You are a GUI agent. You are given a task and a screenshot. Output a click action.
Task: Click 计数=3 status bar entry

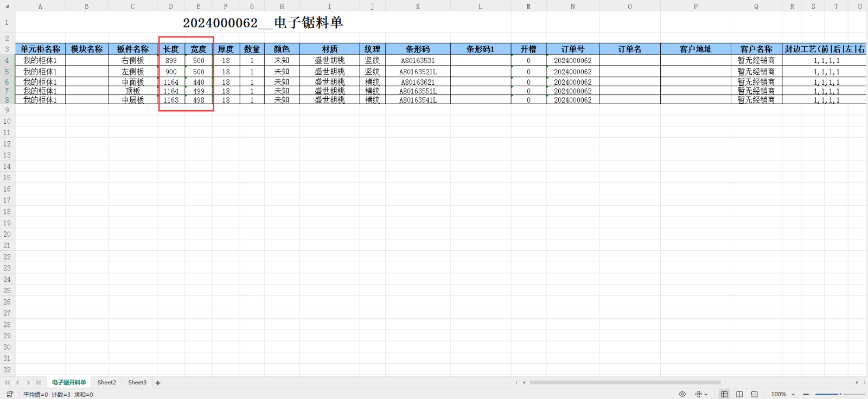[x=61, y=395]
